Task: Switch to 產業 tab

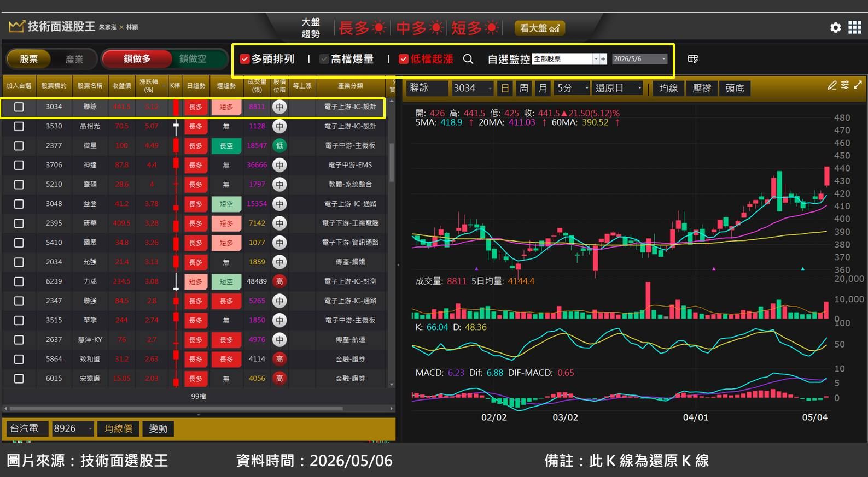Action: (x=74, y=59)
